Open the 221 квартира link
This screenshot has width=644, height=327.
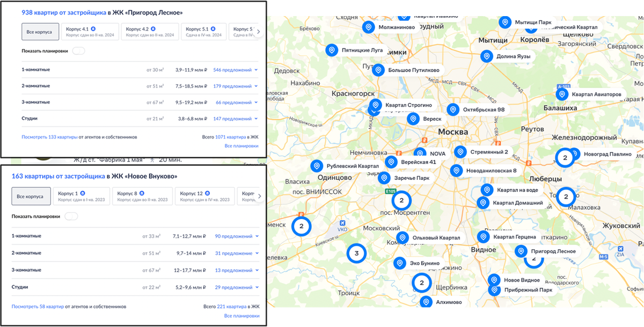click(231, 307)
